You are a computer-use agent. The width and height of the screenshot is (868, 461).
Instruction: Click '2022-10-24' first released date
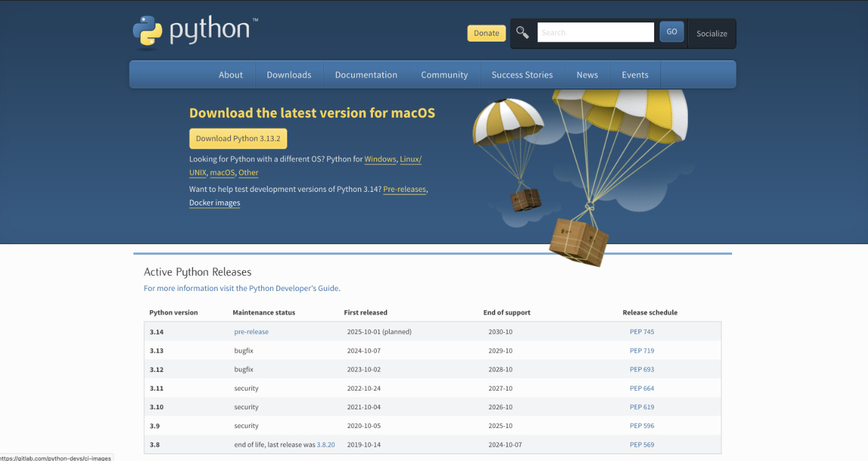click(x=364, y=388)
